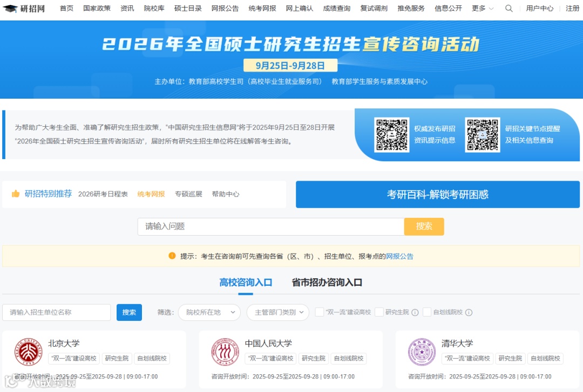Open 资讯 menu item
The height and width of the screenshot is (392, 583).
127,8
